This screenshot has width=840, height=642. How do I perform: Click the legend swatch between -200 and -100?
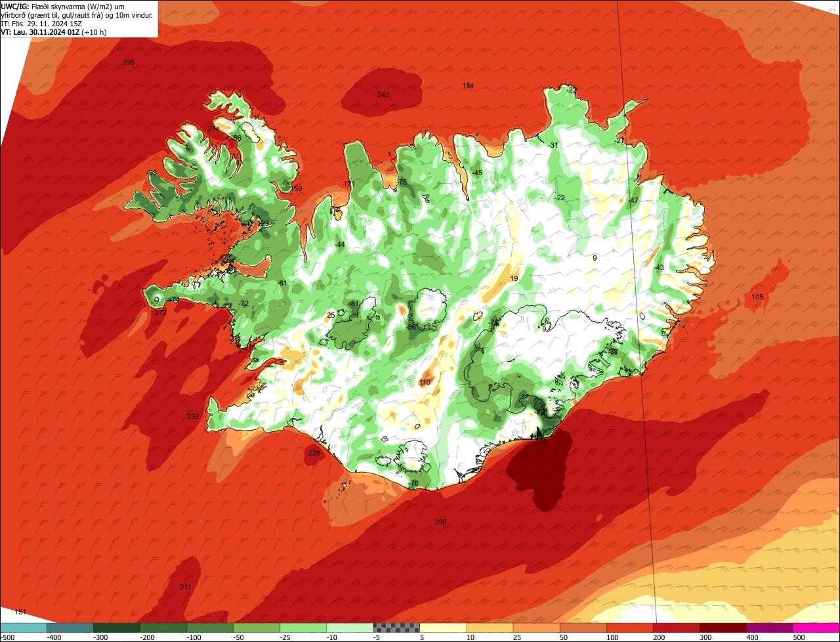pos(163,628)
